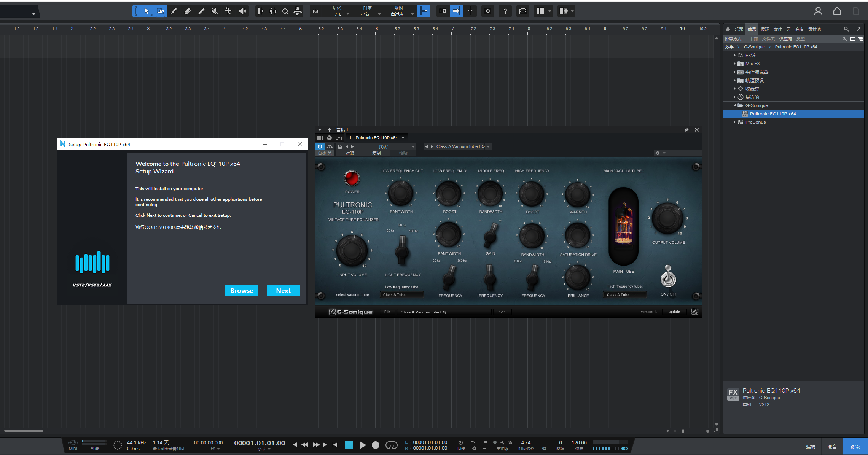Open the video player filmstrip icon
868x455 pixels.
523,11
